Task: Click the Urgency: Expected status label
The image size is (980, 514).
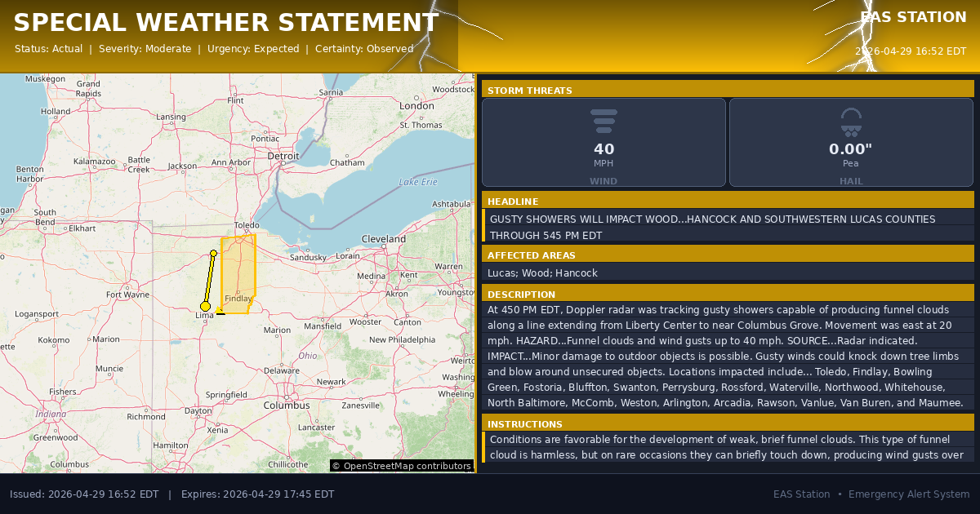Action: [x=253, y=49]
